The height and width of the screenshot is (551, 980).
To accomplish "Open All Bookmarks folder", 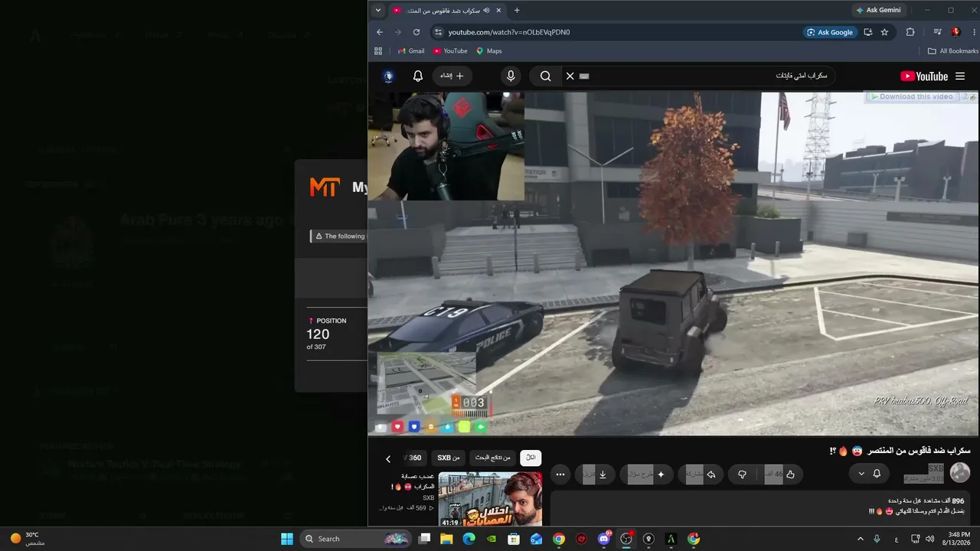I will pos(953,51).
